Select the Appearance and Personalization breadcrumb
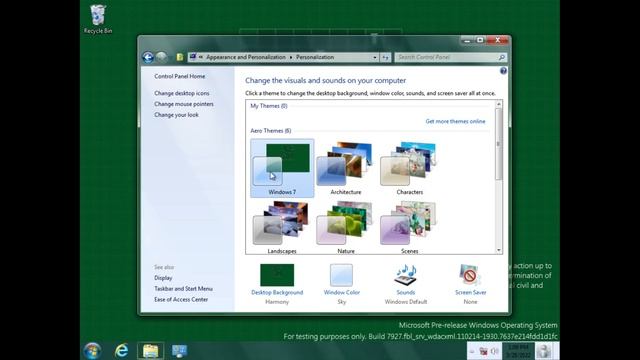This screenshot has width=640, height=360. click(246, 58)
